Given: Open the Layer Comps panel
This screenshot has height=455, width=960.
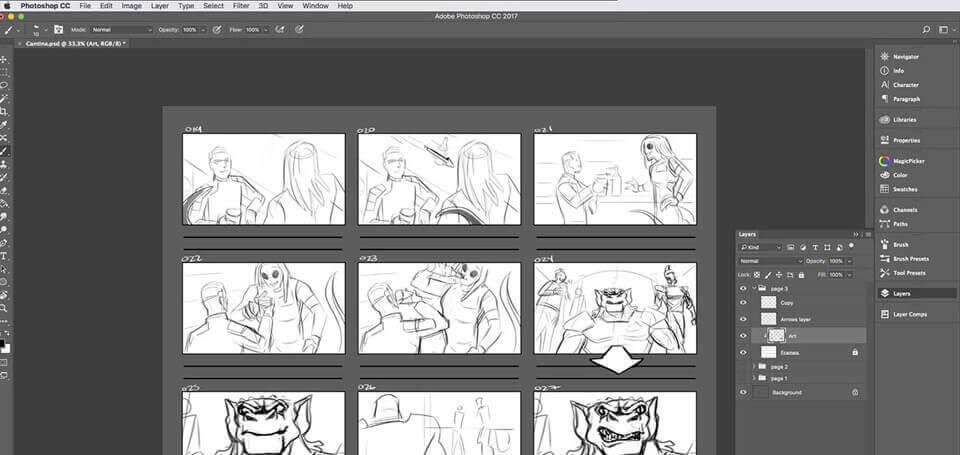Looking at the screenshot, I should (904, 314).
